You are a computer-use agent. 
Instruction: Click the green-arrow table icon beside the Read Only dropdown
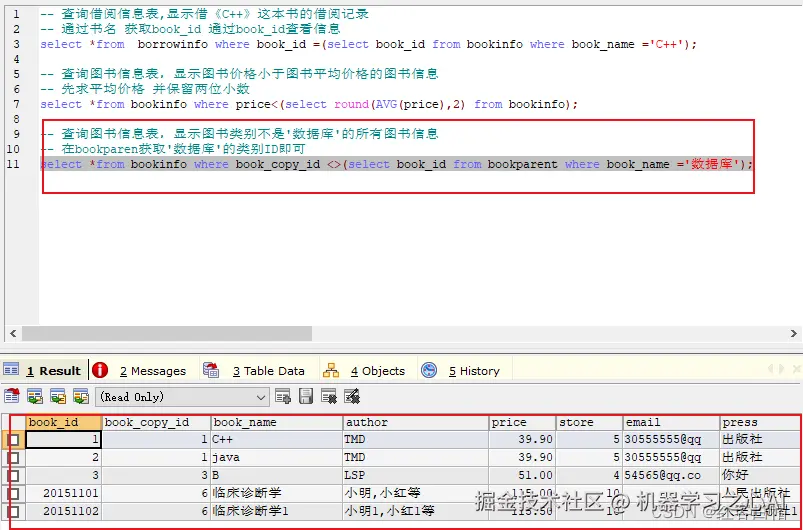point(81,396)
